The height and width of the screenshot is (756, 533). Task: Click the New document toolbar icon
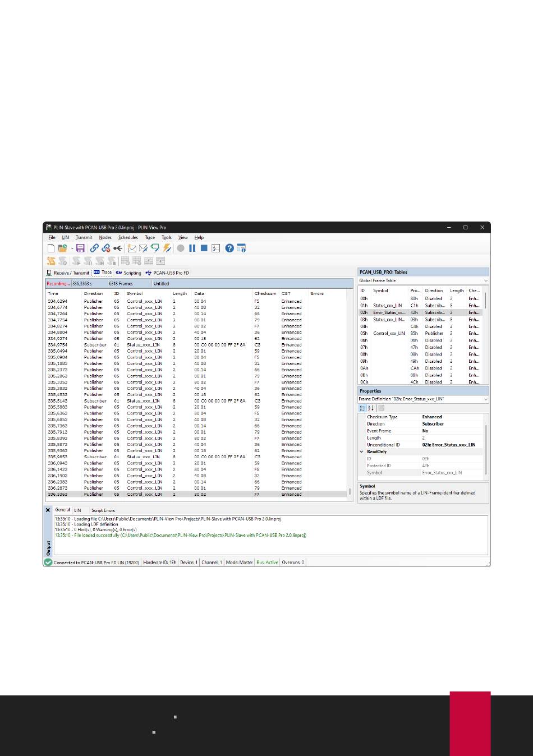point(51,248)
